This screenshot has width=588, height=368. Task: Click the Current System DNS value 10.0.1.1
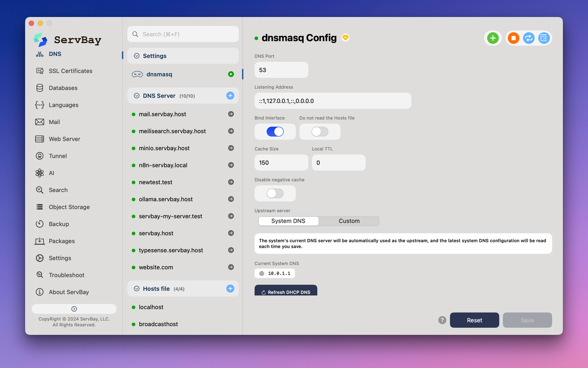coord(275,273)
